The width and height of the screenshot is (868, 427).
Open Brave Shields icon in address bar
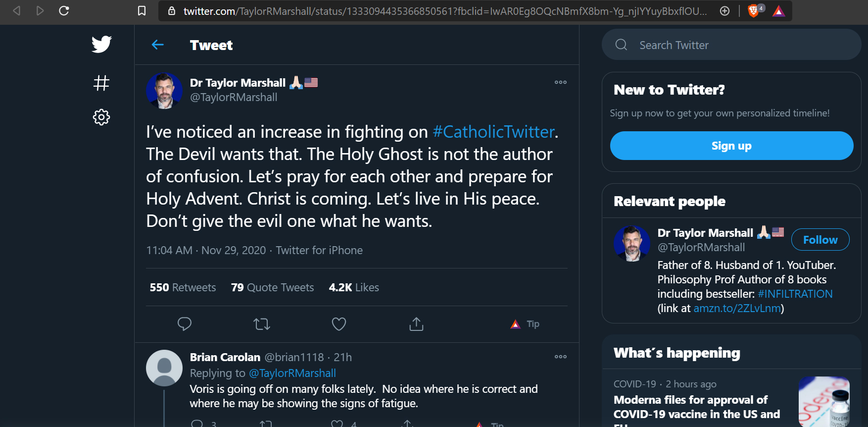click(754, 11)
